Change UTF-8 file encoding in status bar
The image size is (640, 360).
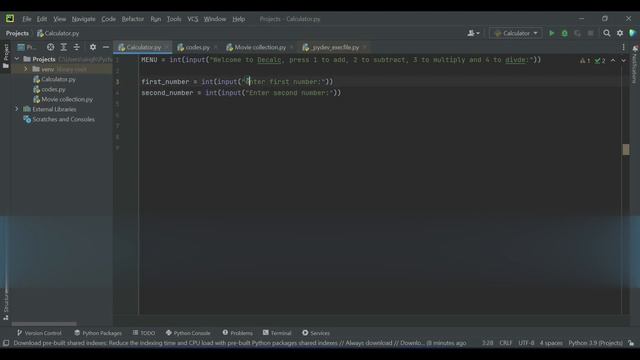point(526,343)
